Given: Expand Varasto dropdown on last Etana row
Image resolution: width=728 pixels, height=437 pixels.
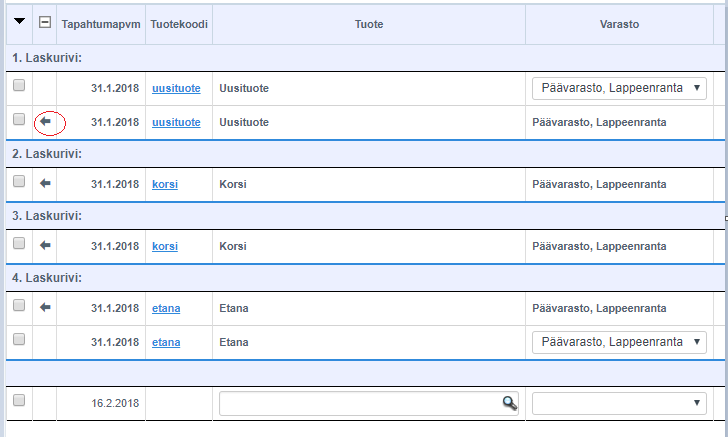Looking at the screenshot, I should [x=620, y=342].
